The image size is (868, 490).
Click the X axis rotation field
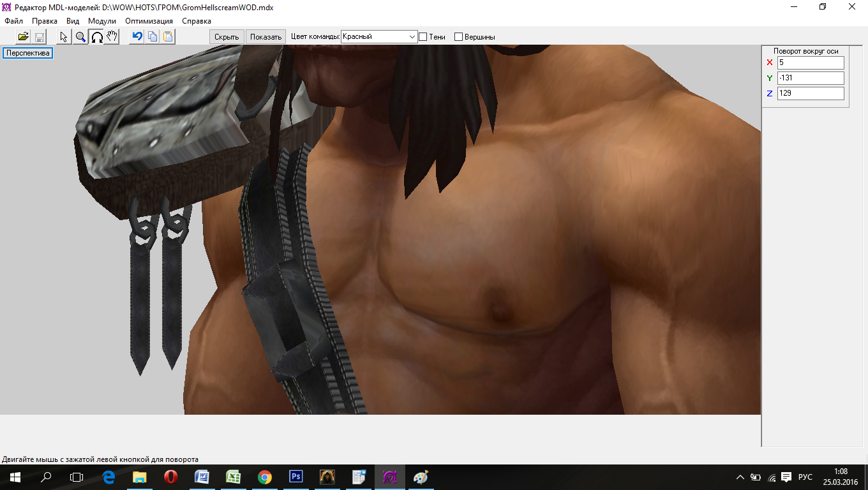point(811,63)
